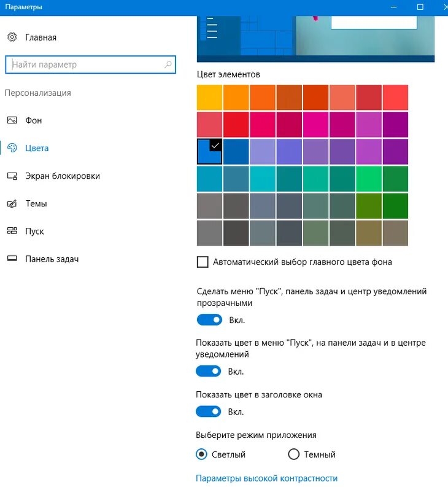Click the Экран блокировки icon
The image size is (448, 487).
(12, 176)
